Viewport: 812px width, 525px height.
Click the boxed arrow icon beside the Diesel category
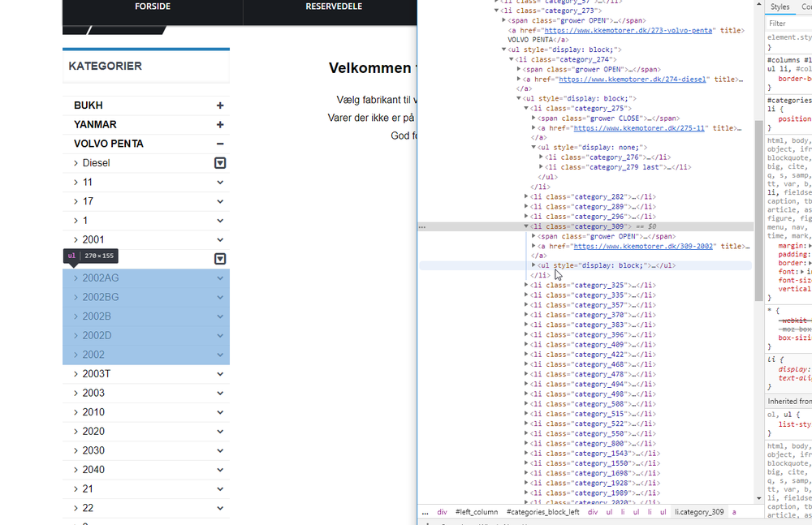tap(219, 162)
